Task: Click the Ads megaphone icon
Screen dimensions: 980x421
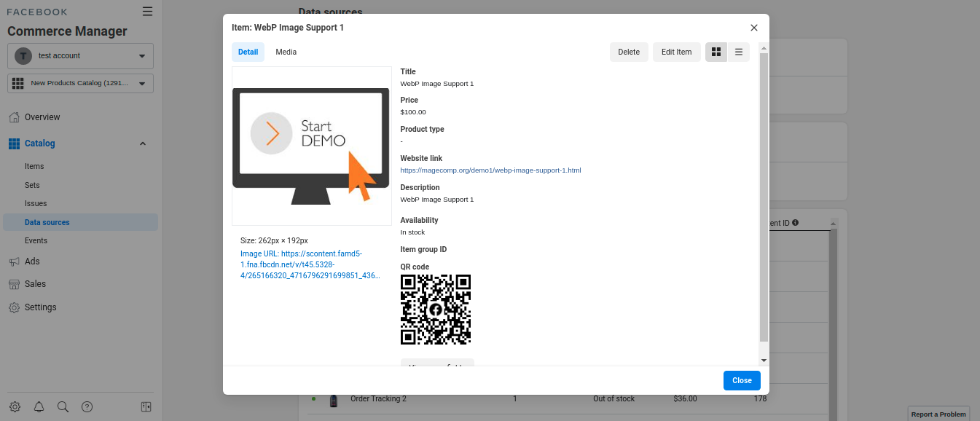Action: click(14, 261)
